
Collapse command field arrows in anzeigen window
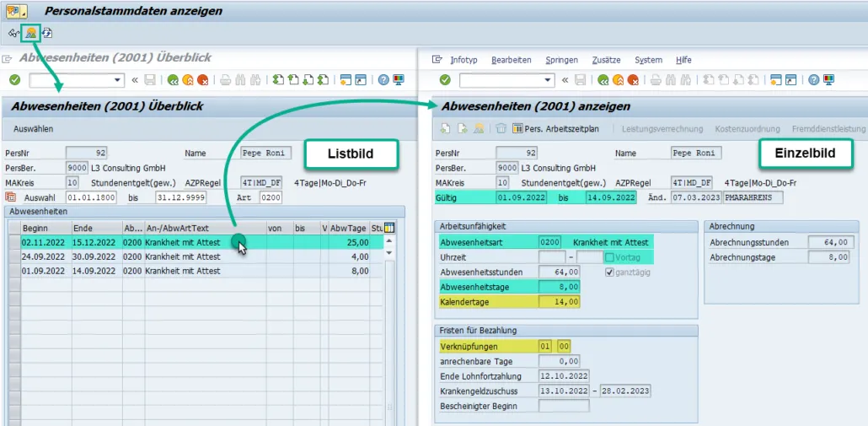565,80
